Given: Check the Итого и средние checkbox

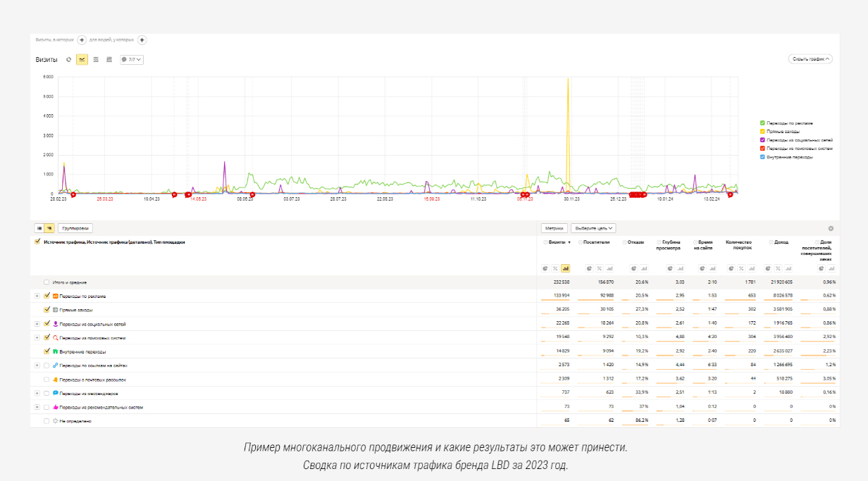Looking at the screenshot, I should pyautogui.click(x=46, y=282).
